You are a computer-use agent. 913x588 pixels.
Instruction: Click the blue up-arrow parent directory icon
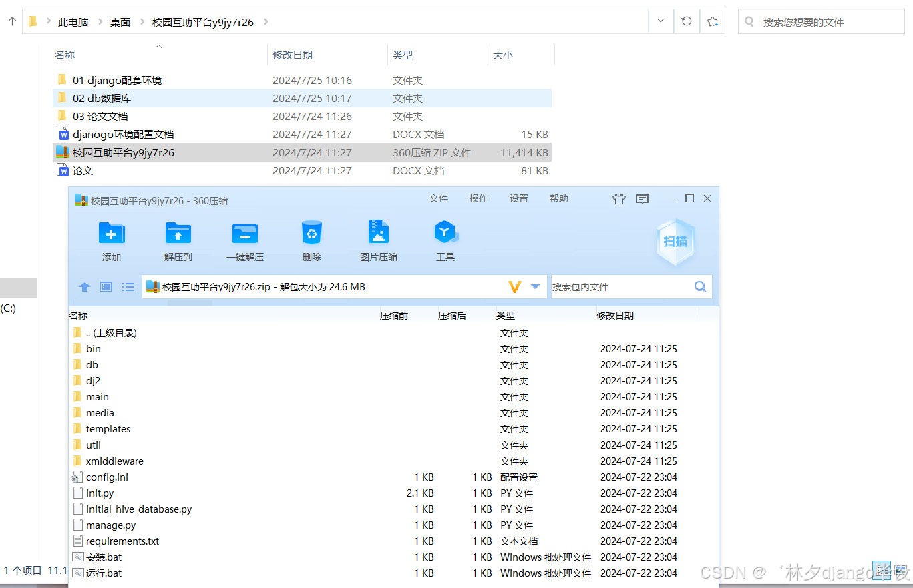coord(84,286)
